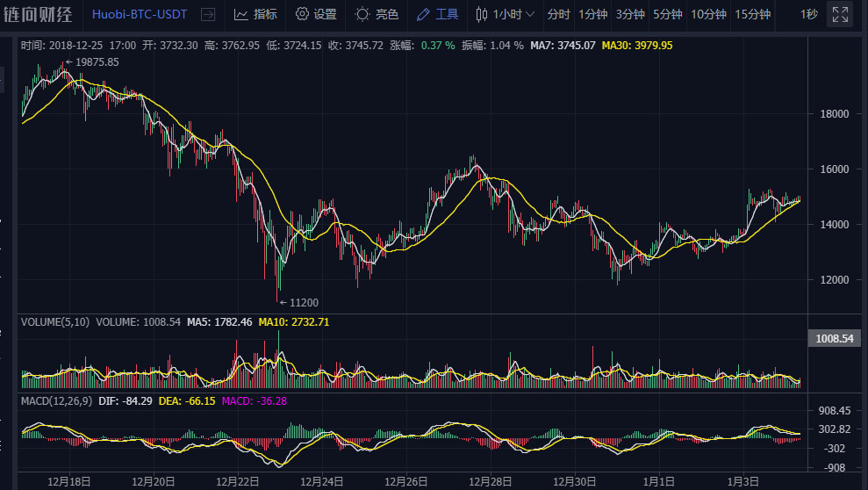Click the 振幅 1.04 % value

pos(492,46)
